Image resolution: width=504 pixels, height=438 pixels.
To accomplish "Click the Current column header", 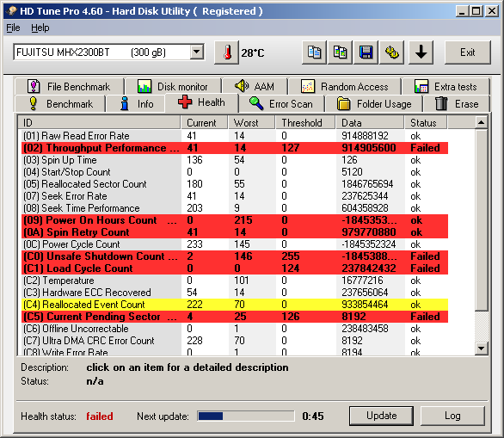I will click(x=205, y=123).
